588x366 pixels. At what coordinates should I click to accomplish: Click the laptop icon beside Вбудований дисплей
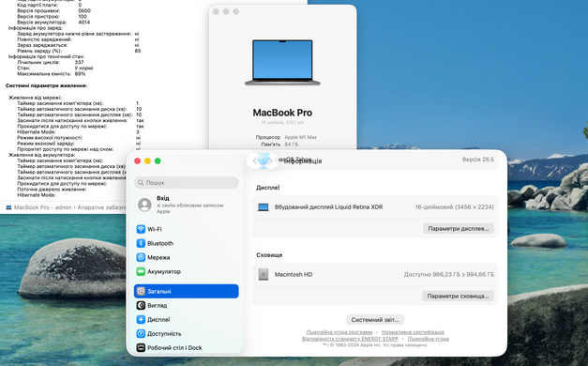pyautogui.click(x=264, y=207)
